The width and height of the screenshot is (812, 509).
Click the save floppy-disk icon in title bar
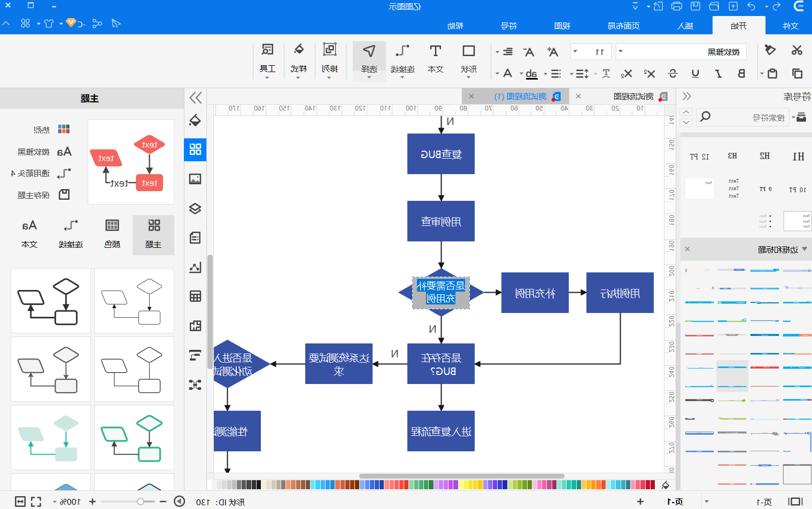coord(695,6)
